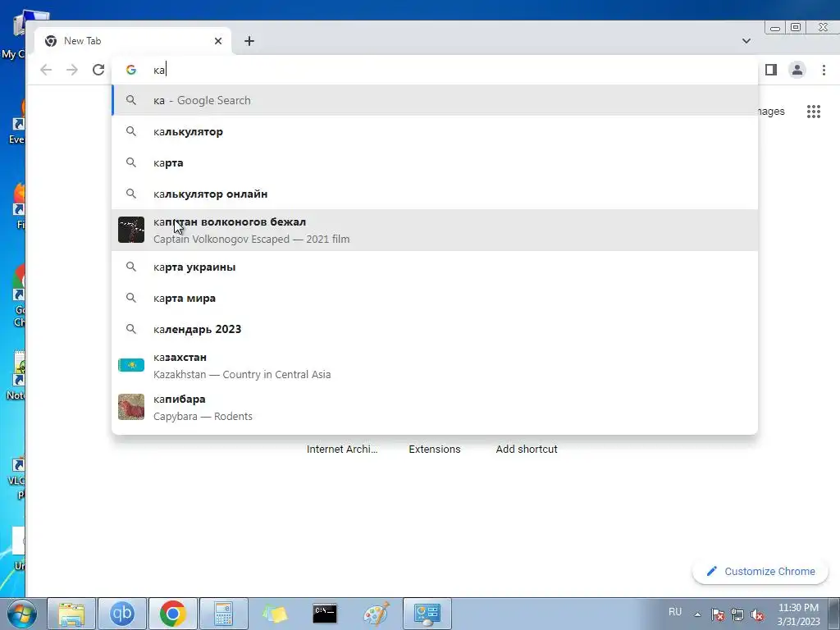Reload the page with the refresh icon
Screen dimensions: 840x630
(98, 70)
